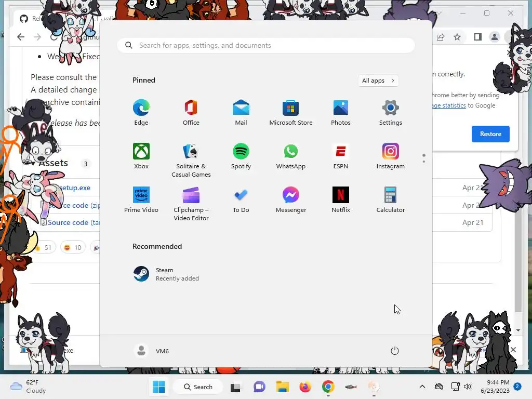The width and height of the screenshot is (532, 399).
Task: Open Microsoft Store from pinned apps
Action: (291, 113)
